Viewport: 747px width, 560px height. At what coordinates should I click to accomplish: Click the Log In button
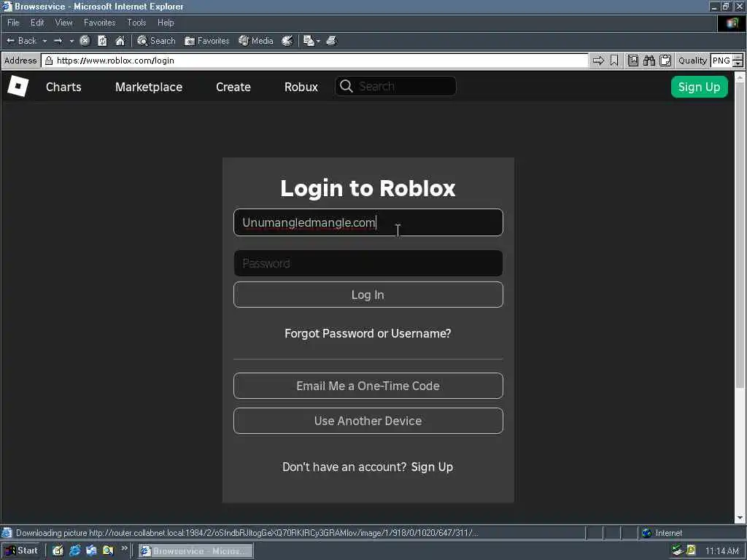point(368,295)
